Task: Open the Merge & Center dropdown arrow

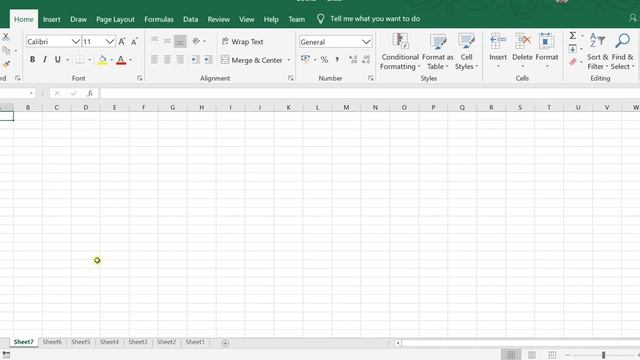Action: [289, 60]
